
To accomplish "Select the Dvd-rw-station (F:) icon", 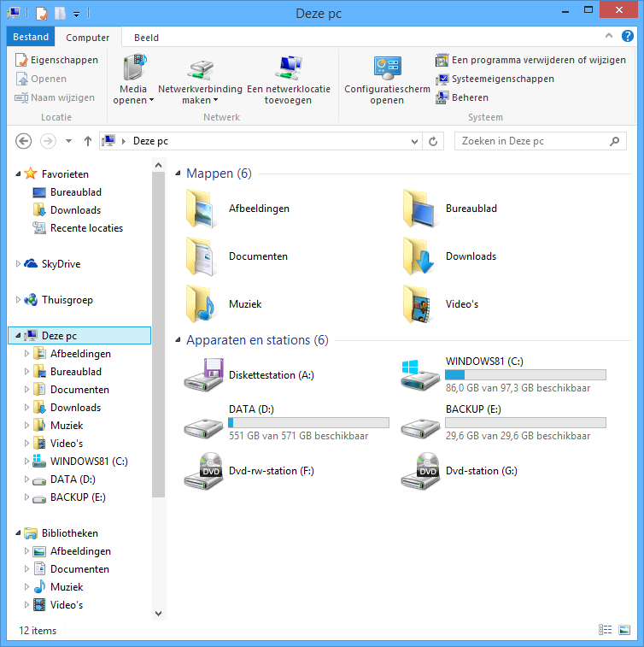I will tap(203, 471).
